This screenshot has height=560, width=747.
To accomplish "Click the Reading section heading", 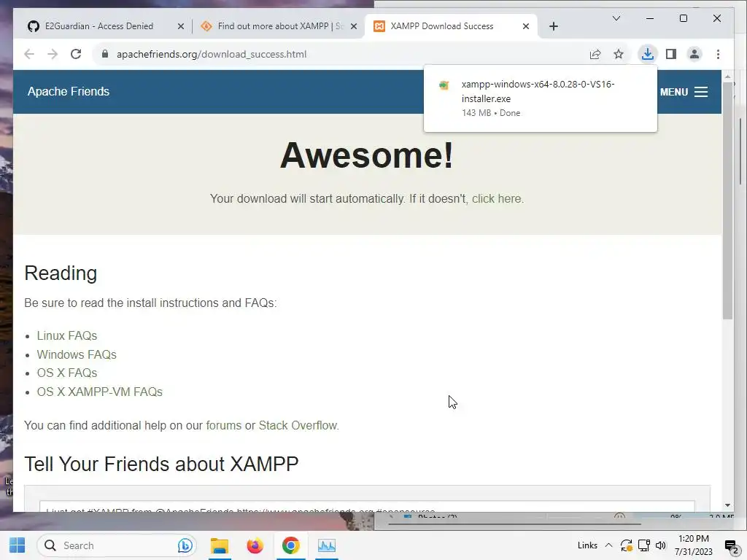I will pyautogui.click(x=61, y=273).
